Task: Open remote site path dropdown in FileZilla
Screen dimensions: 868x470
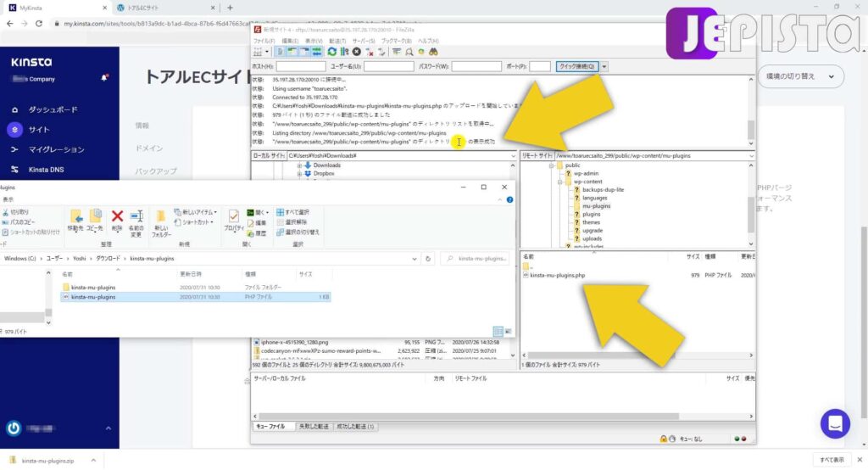Action: tap(751, 156)
